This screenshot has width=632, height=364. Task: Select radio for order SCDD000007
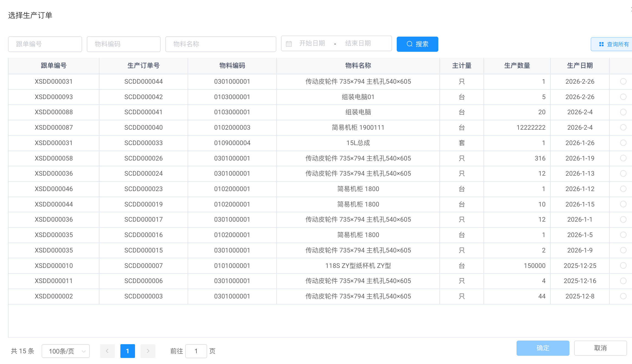[623, 265]
